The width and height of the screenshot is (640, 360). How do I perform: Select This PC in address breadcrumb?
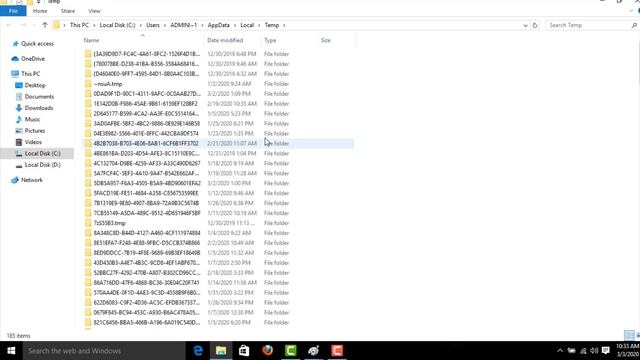(x=79, y=25)
